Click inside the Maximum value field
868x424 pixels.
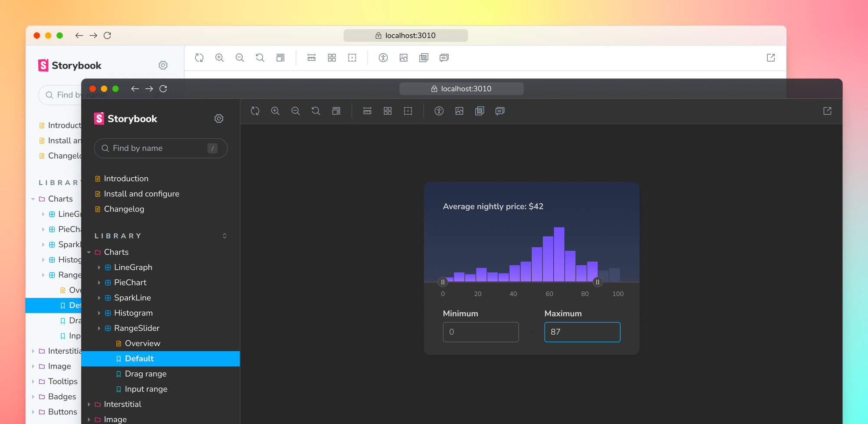pos(582,332)
